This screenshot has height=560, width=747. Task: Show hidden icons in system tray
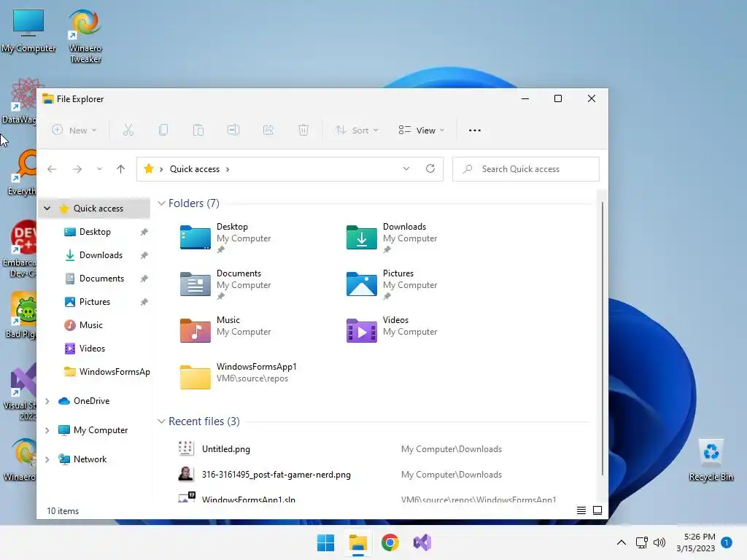(x=622, y=542)
